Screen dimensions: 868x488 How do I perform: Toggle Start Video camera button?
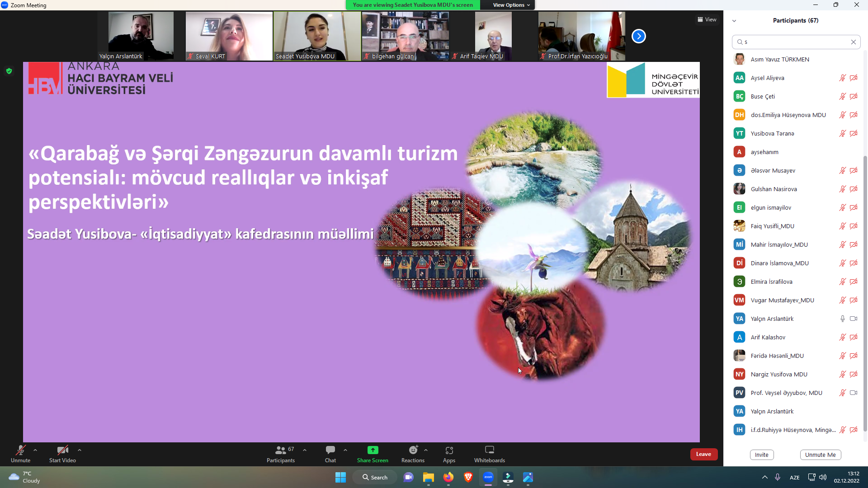(62, 450)
